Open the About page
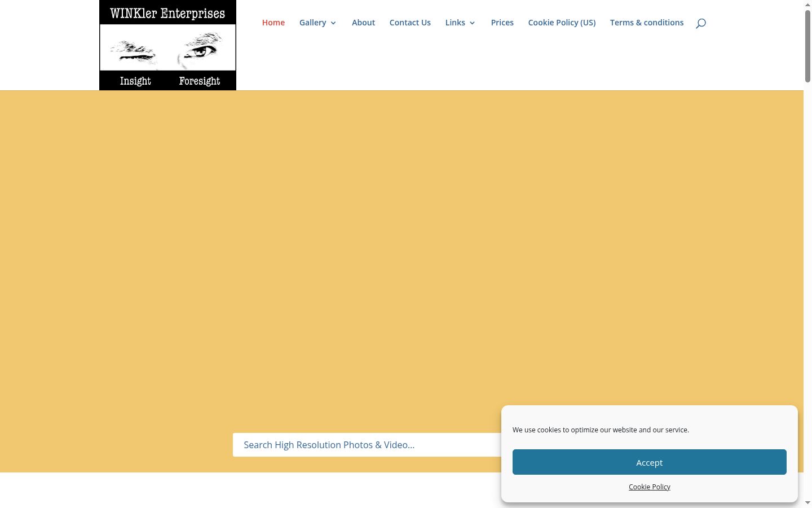 tap(363, 23)
